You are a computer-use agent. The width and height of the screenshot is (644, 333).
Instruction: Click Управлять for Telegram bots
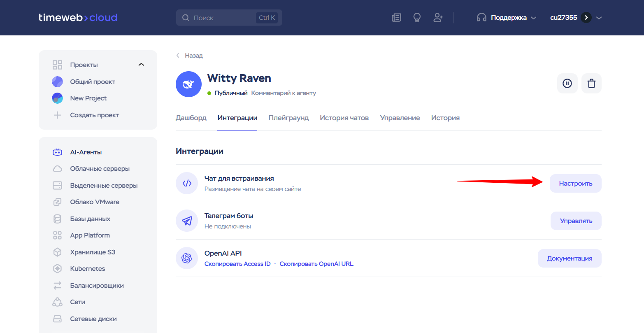(x=576, y=221)
